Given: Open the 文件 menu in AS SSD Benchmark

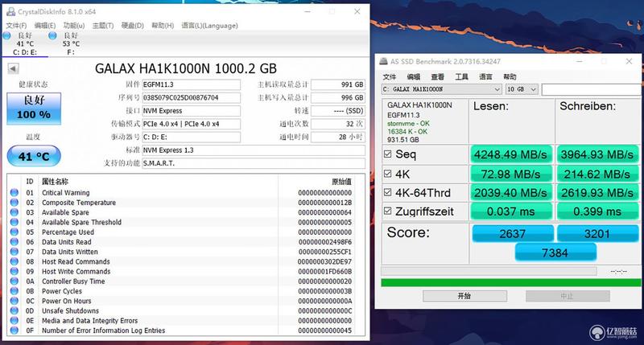Looking at the screenshot, I should pyautogui.click(x=390, y=76).
